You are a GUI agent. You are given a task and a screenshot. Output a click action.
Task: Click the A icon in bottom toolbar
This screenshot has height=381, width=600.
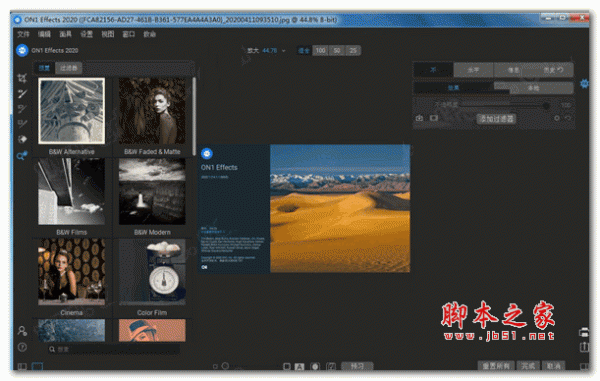click(x=299, y=366)
